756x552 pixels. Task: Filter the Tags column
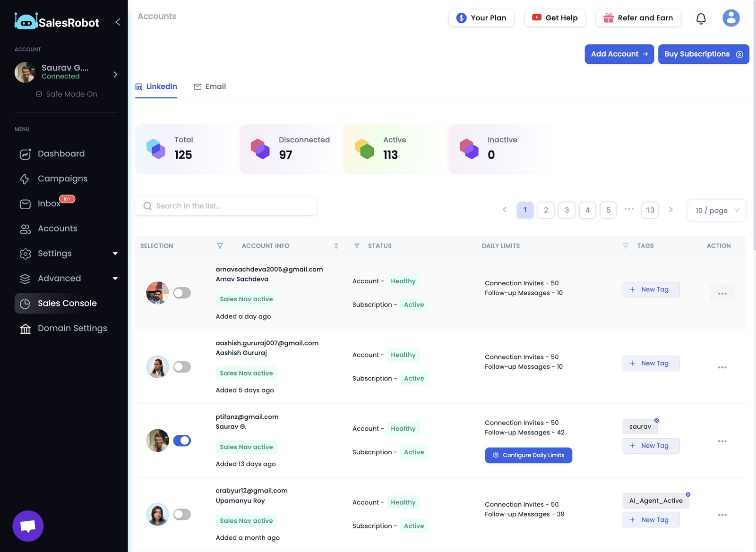pyautogui.click(x=626, y=246)
